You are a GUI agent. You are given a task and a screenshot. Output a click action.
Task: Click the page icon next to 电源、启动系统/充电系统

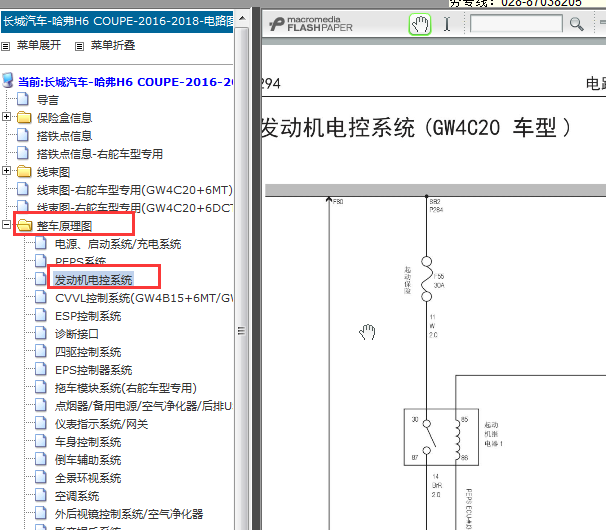pyautogui.click(x=41, y=243)
